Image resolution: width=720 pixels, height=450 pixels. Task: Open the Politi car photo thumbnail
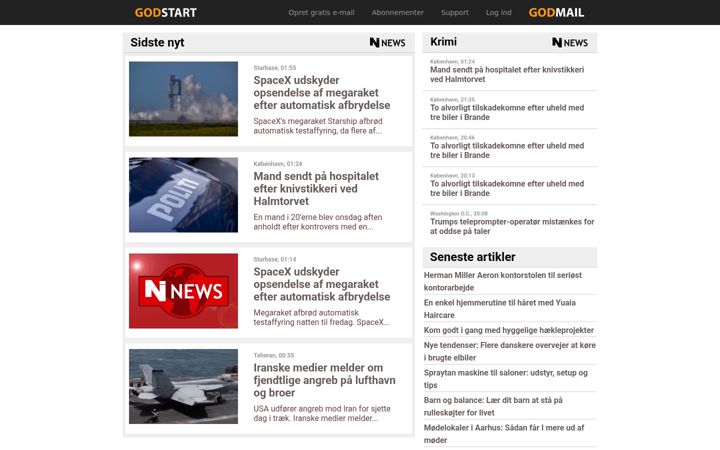[183, 195]
